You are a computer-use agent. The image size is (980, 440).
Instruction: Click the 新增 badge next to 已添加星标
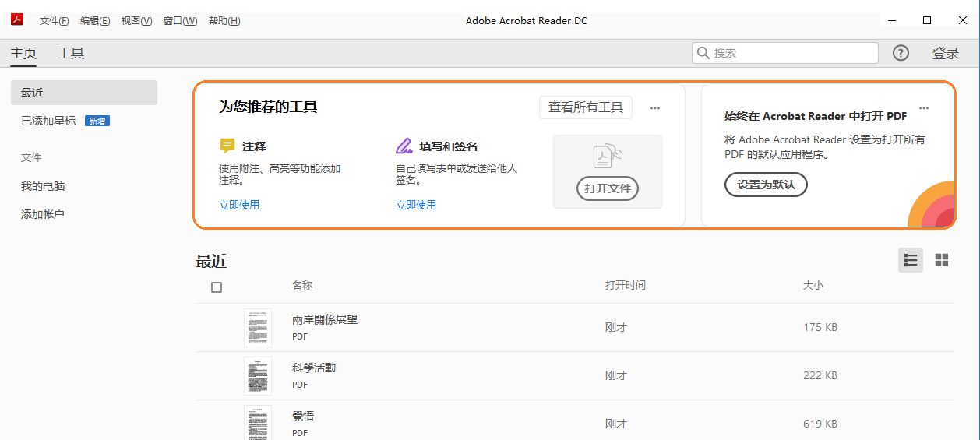[97, 121]
